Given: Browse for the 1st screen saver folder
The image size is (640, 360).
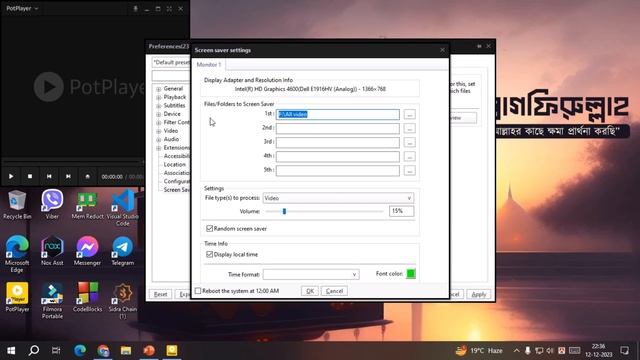Looking at the screenshot, I should coord(409,114).
